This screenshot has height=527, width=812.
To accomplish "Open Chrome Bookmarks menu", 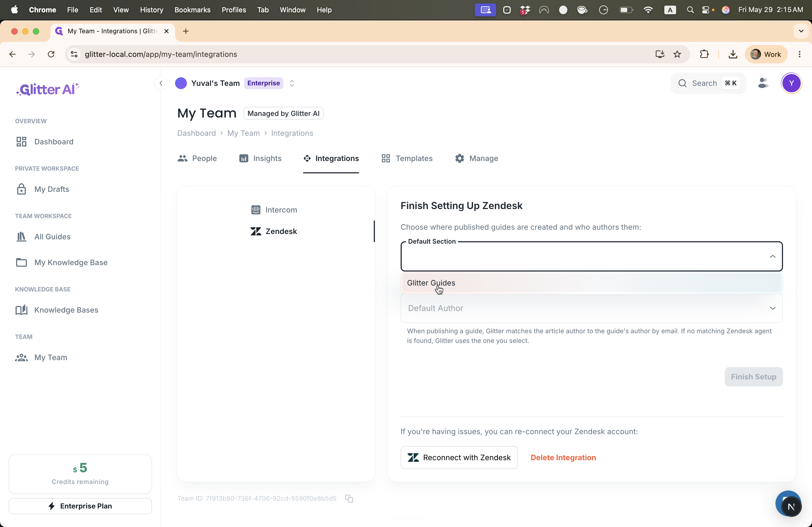I will (193, 10).
